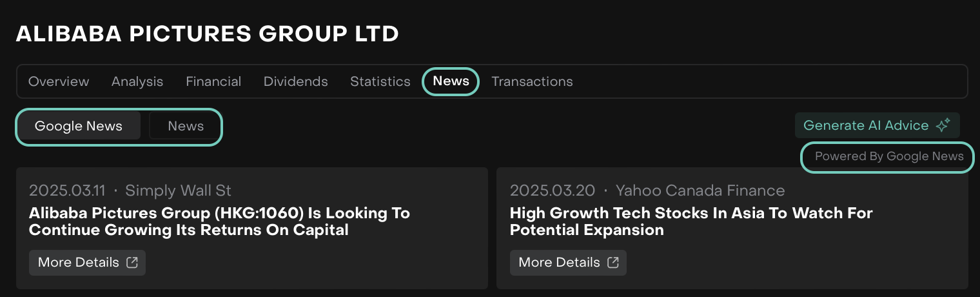The height and width of the screenshot is (297, 980).
Task: Go to the Analysis tab
Action: pos(137,81)
